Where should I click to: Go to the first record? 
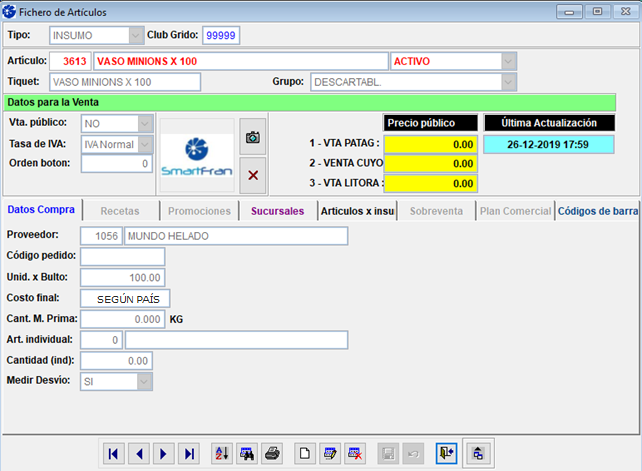pyautogui.click(x=114, y=454)
